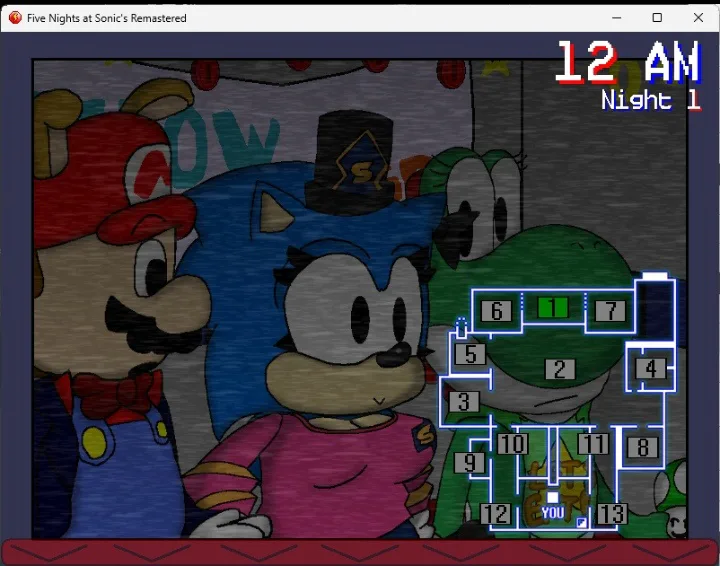Maximize the game window
This screenshot has height=566, width=720.
click(x=657, y=18)
